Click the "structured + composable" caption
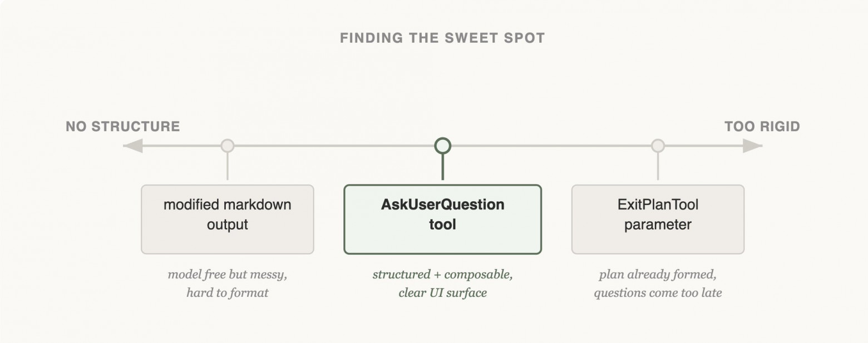Image resolution: width=868 pixels, height=343 pixels. [442, 275]
